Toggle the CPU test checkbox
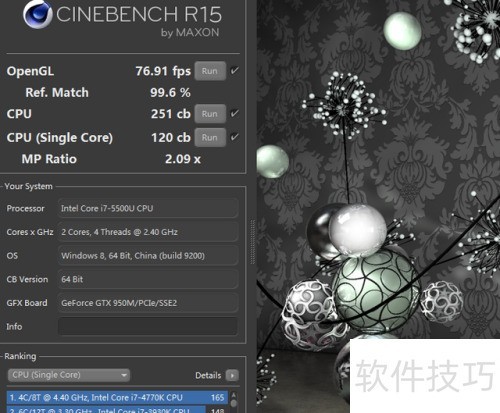 pyautogui.click(x=235, y=113)
